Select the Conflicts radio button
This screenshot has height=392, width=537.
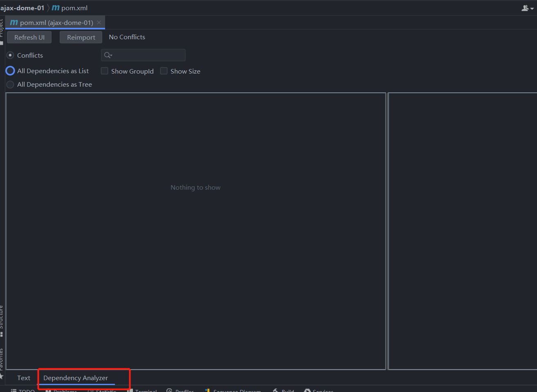(10, 55)
